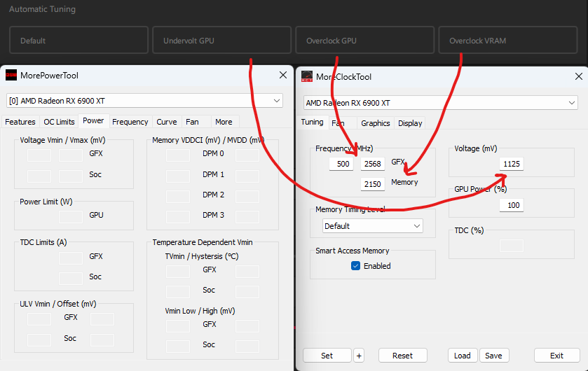The image size is (588, 371).
Task: Click GFX Vmin voltage field
Action: pos(39,155)
